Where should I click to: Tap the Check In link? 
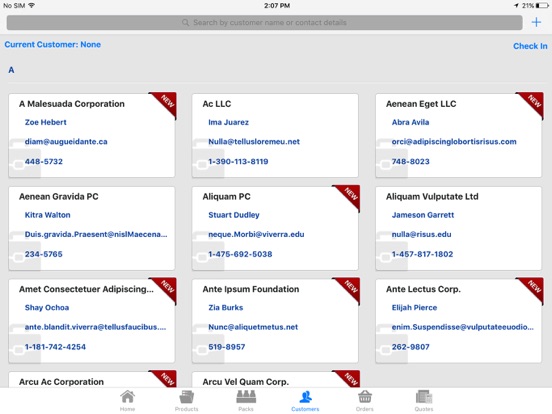point(530,46)
